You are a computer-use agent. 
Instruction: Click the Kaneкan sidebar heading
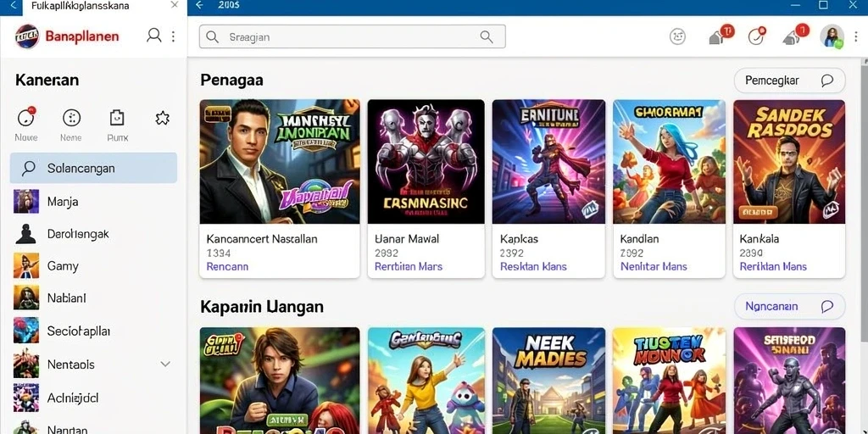point(47,81)
